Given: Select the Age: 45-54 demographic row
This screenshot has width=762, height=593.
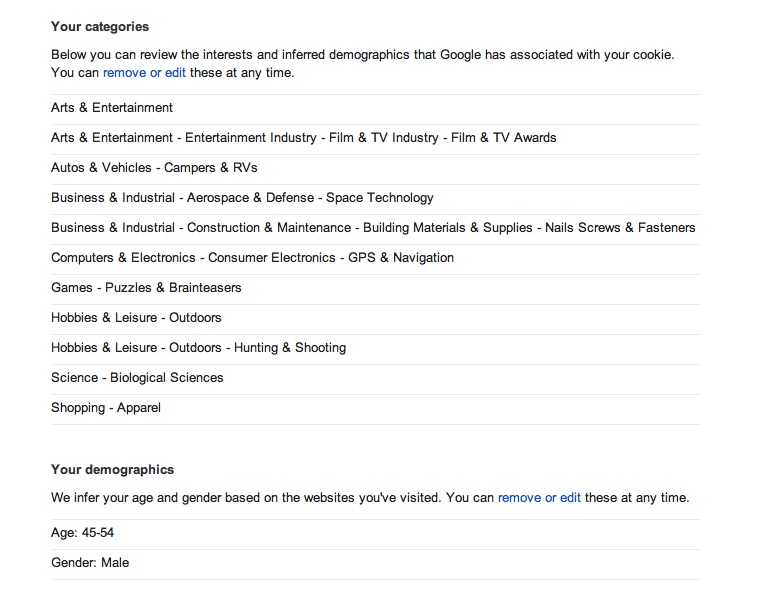Looking at the screenshot, I should pyautogui.click(x=376, y=535).
